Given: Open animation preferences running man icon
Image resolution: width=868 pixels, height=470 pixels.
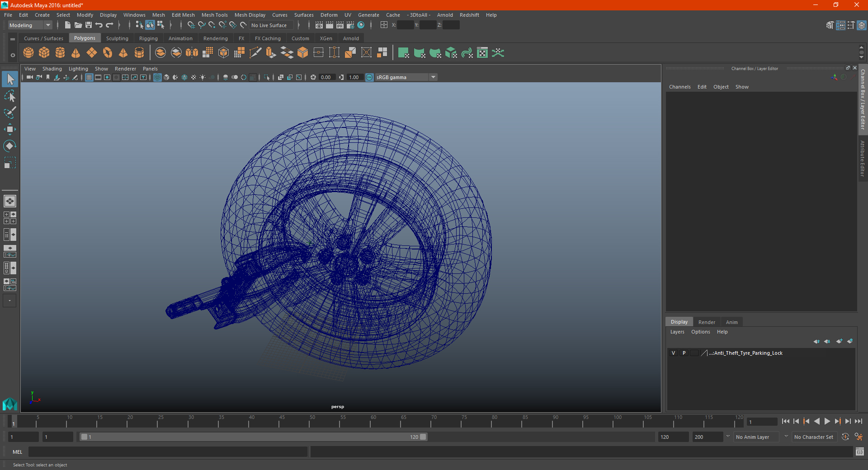Looking at the screenshot, I should click(x=859, y=437).
